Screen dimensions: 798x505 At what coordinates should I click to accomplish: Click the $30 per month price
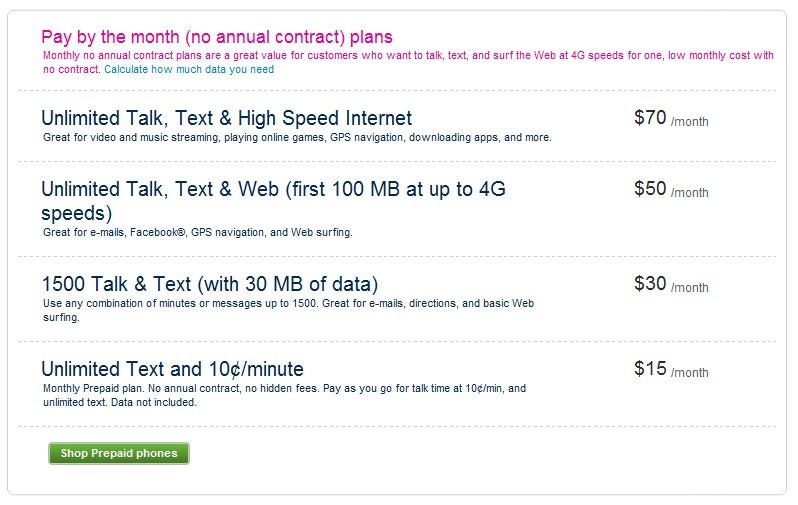click(x=670, y=285)
